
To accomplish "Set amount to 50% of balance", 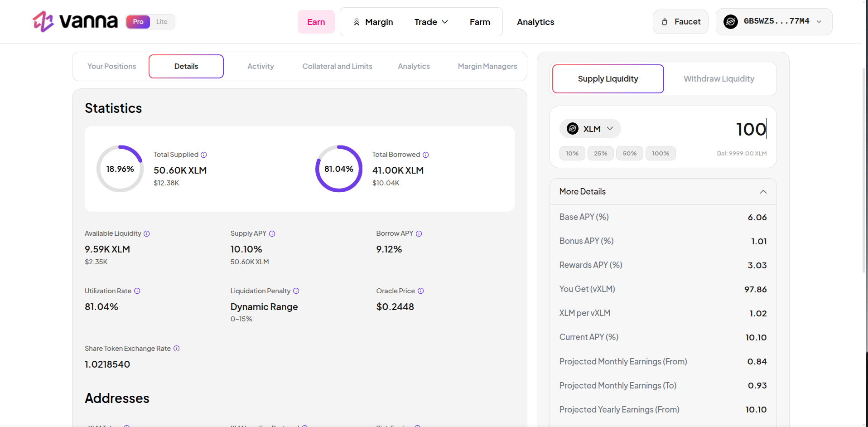I will pos(630,153).
